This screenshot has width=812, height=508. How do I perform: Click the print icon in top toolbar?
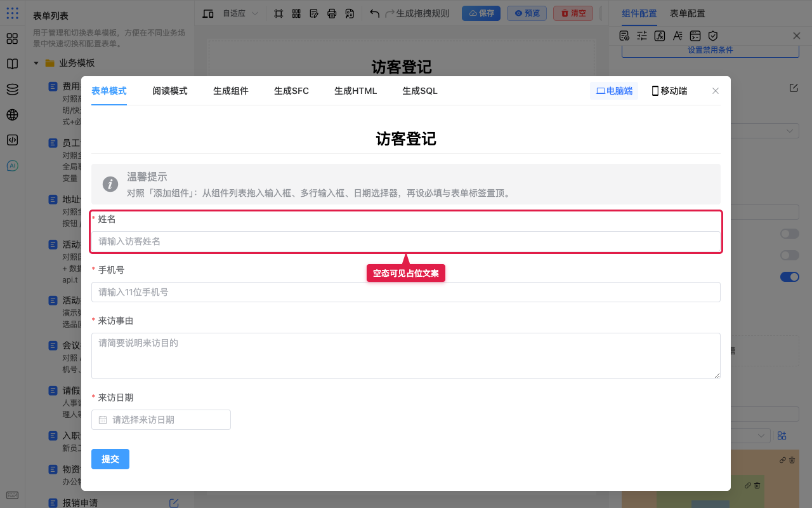[x=332, y=13]
